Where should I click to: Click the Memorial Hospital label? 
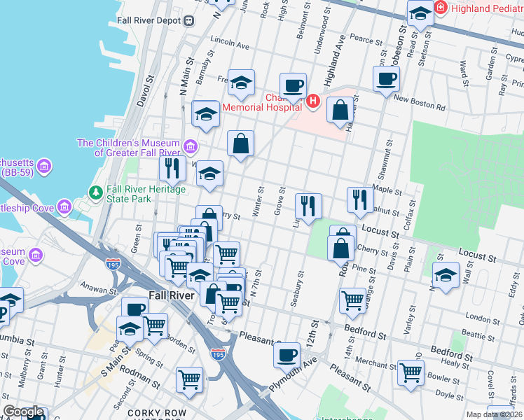(x=262, y=107)
